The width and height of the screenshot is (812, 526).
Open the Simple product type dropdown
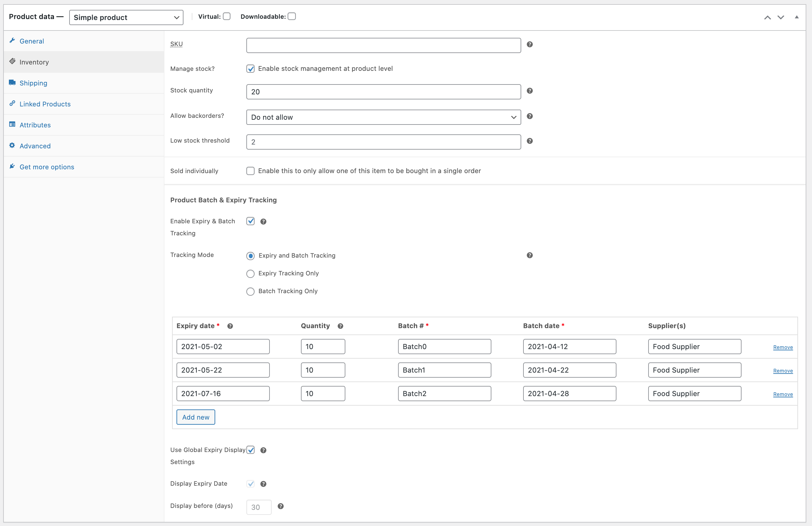pos(126,17)
